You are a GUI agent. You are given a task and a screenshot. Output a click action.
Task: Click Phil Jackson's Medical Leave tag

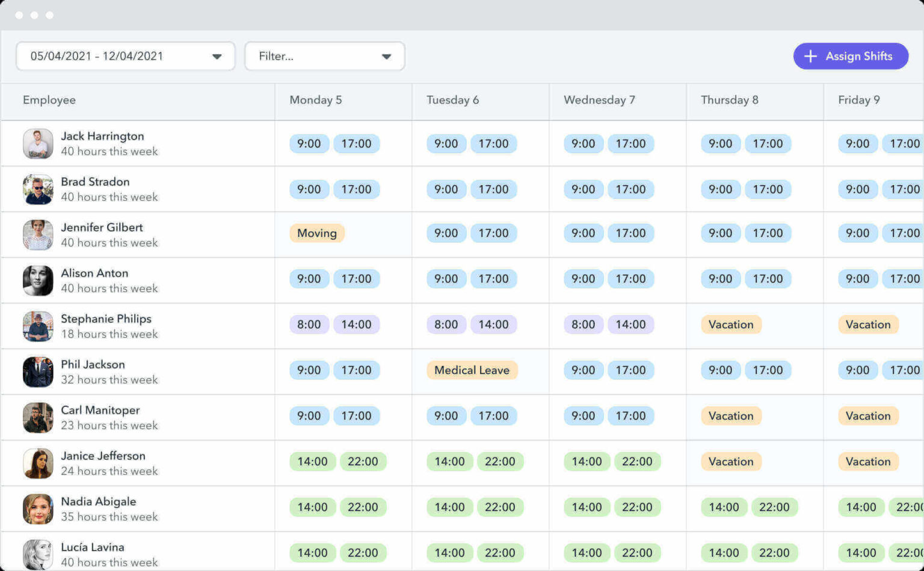(x=472, y=370)
